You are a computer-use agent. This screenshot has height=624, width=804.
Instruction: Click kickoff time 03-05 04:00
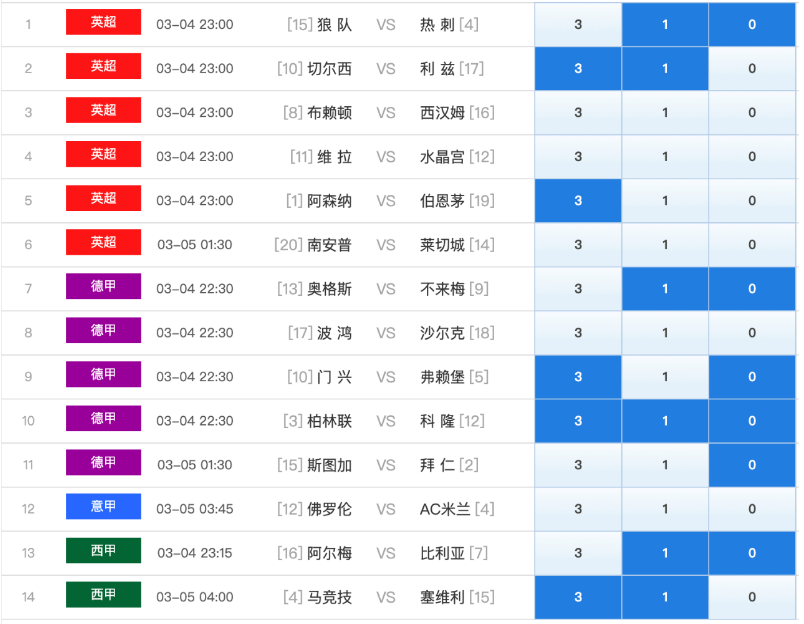(x=195, y=597)
